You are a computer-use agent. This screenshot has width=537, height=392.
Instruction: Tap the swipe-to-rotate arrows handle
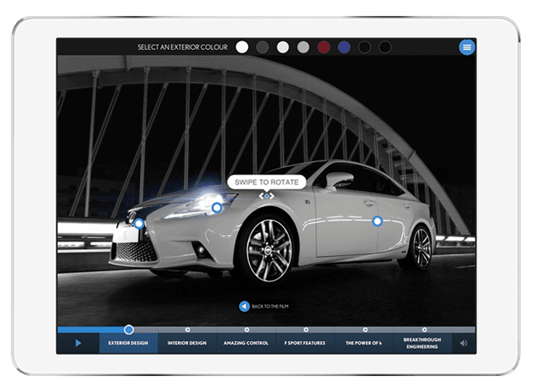(x=266, y=196)
